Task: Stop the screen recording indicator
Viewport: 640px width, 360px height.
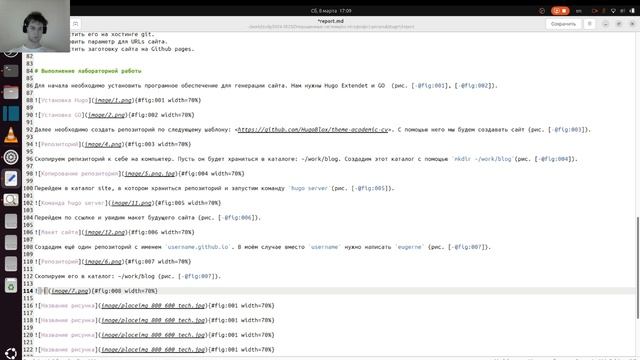Action: tap(560, 11)
